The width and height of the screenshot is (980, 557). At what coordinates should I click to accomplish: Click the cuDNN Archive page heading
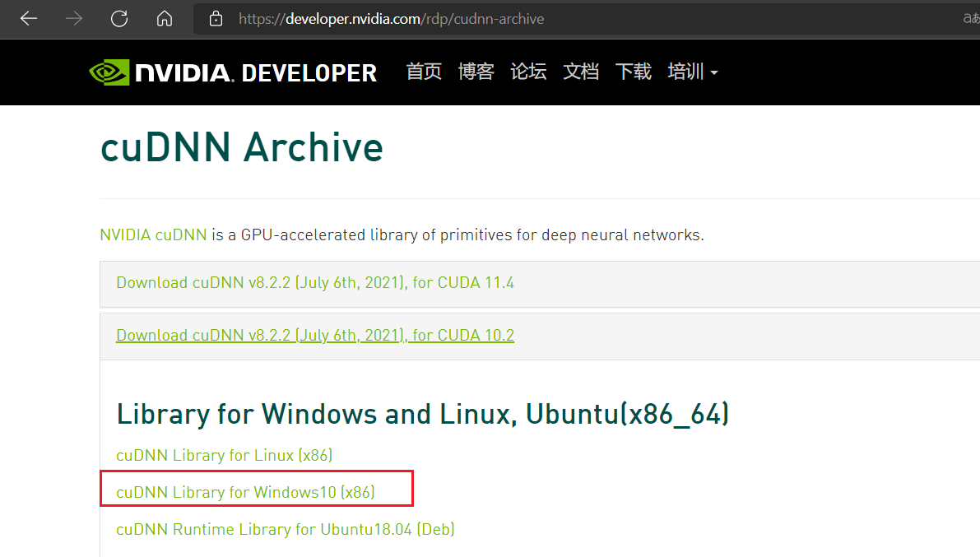coord(242,147)
